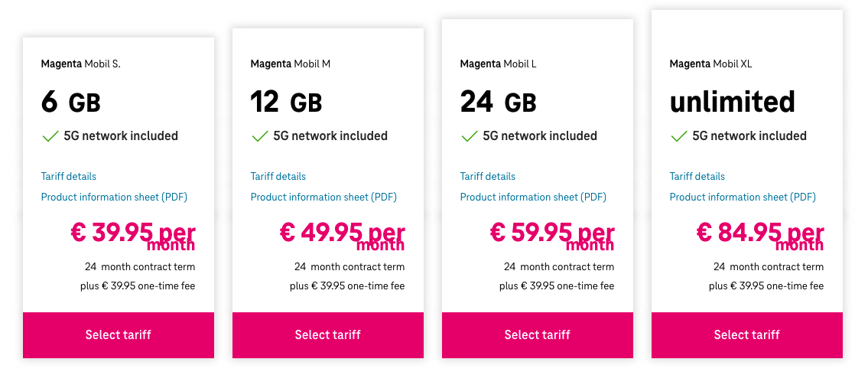
Task: Select tariff for Magenta Mobil M
Action: click(x=328, y=334)
